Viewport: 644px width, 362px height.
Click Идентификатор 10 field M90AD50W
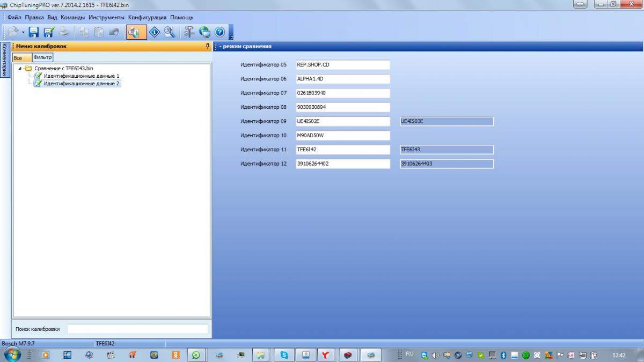343,136
